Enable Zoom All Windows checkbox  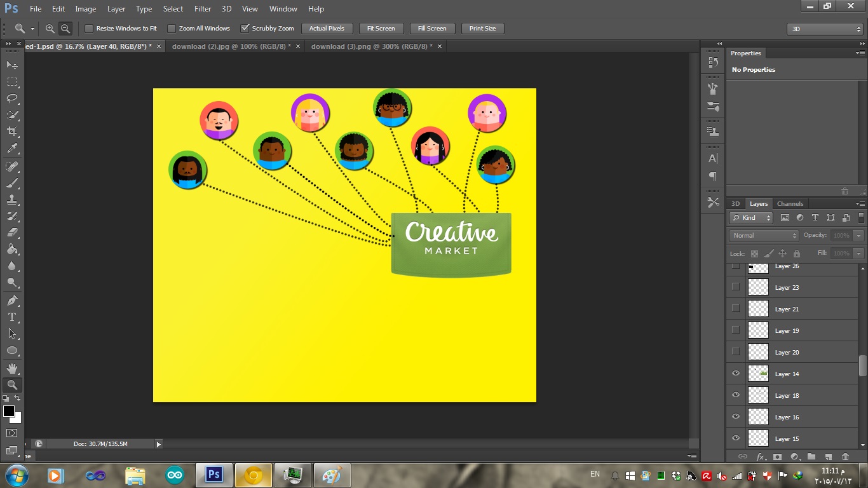pyautogui.click(x=172, y=29)
